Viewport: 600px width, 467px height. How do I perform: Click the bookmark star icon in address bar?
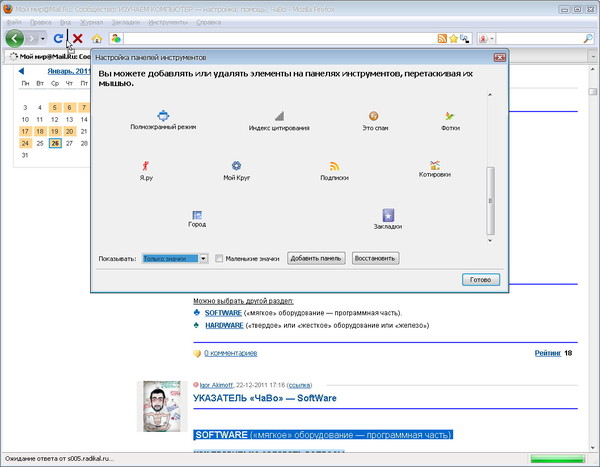pyautogui.click(x=453, y=38)
